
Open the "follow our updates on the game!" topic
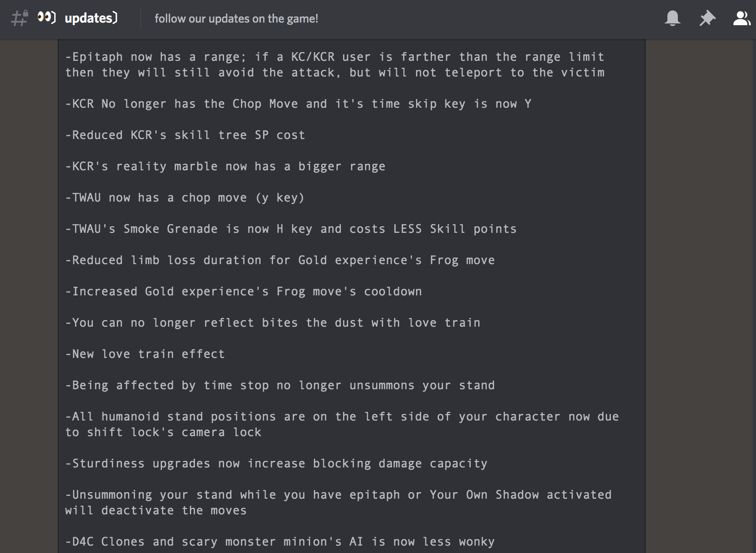coord(236,19)
